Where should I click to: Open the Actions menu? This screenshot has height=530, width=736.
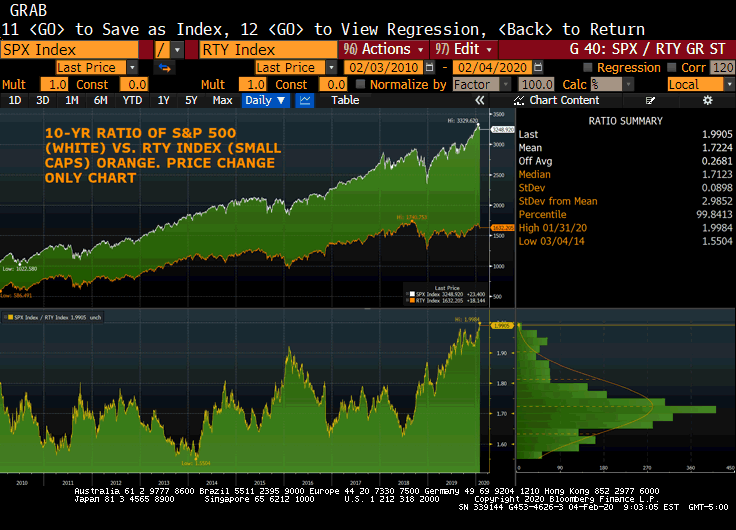[x=383, y=49]
